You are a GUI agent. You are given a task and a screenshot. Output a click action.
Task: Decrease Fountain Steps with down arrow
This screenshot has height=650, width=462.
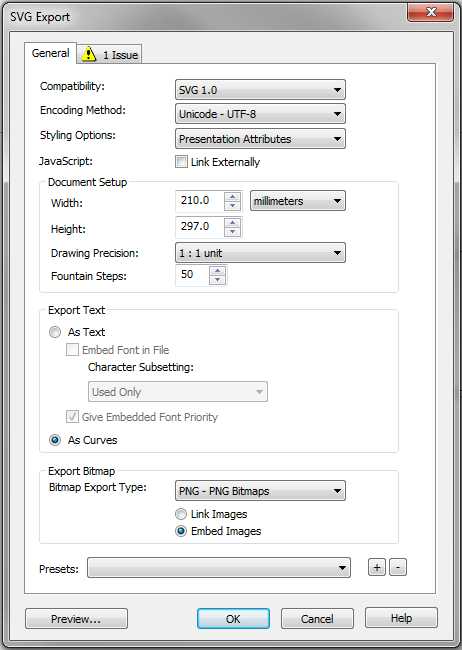tap(218, 280)
